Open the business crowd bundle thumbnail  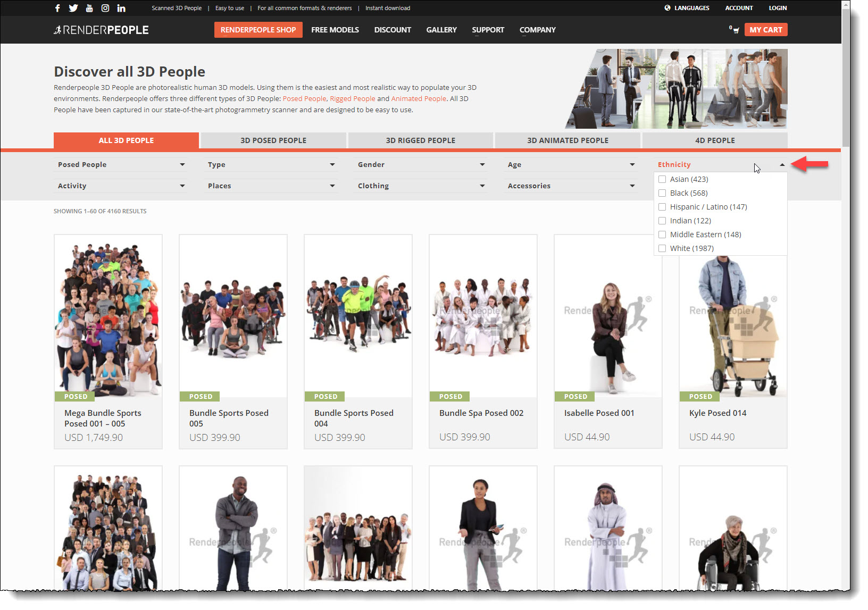[x=108, y=528]
